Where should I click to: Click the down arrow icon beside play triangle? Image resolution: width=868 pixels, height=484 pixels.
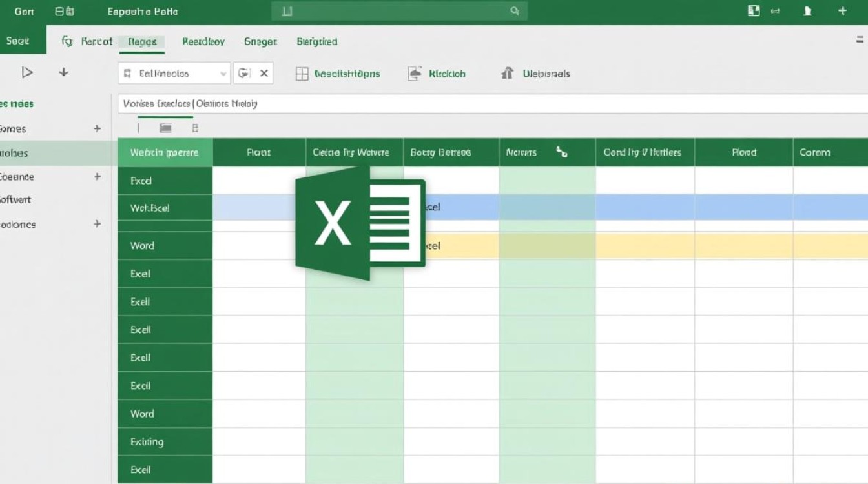[63, 72]
